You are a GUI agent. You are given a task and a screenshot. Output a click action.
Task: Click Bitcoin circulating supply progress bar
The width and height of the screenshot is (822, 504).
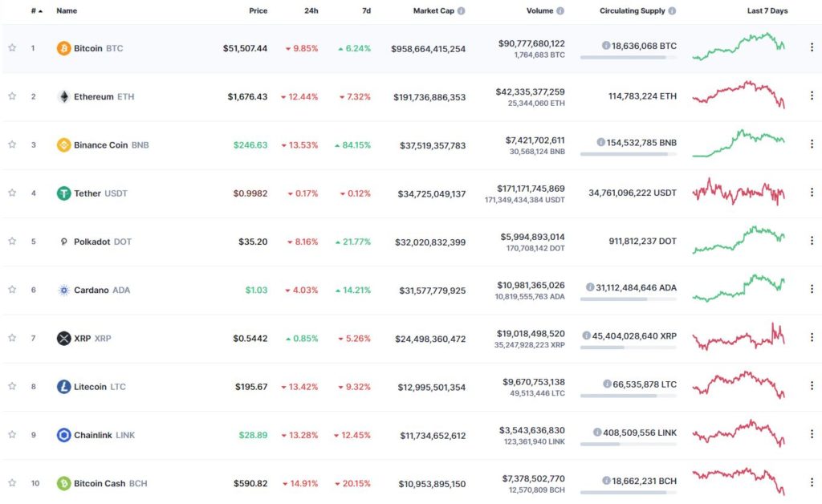628,57
